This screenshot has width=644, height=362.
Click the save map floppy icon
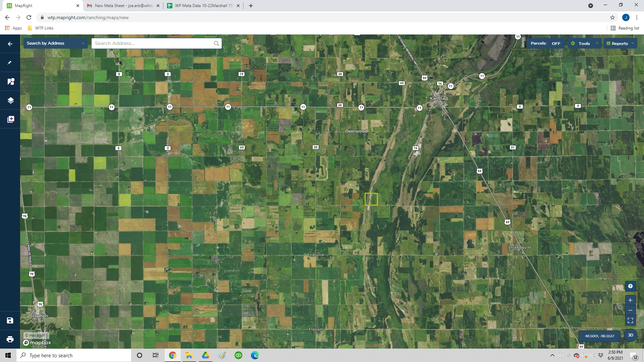point(10,320)
